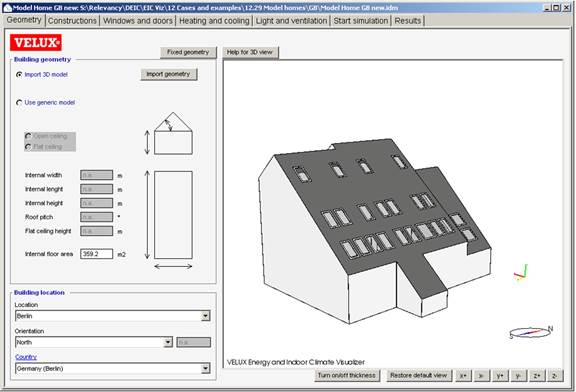Click the x+ view rotation button
The height and width of the screenshot is (392, 576).
pyautogui.click(x=464, y=376)
